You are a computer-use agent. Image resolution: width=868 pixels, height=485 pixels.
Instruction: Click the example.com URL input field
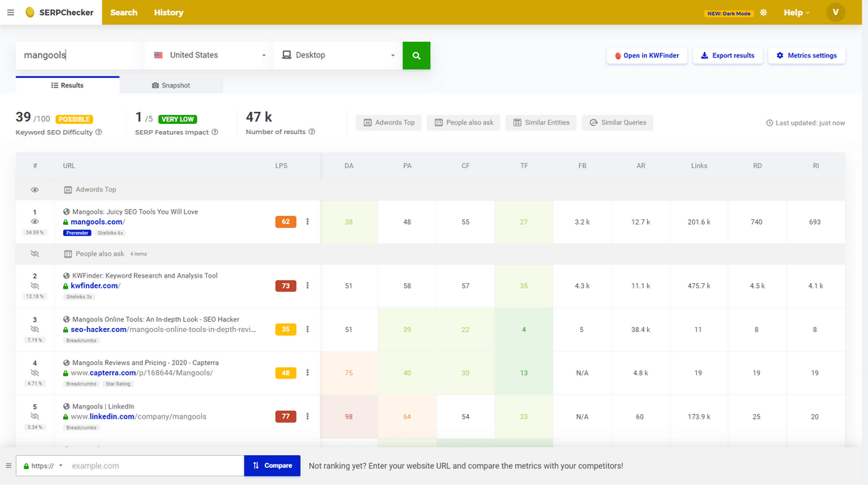[x=155, y=465]
